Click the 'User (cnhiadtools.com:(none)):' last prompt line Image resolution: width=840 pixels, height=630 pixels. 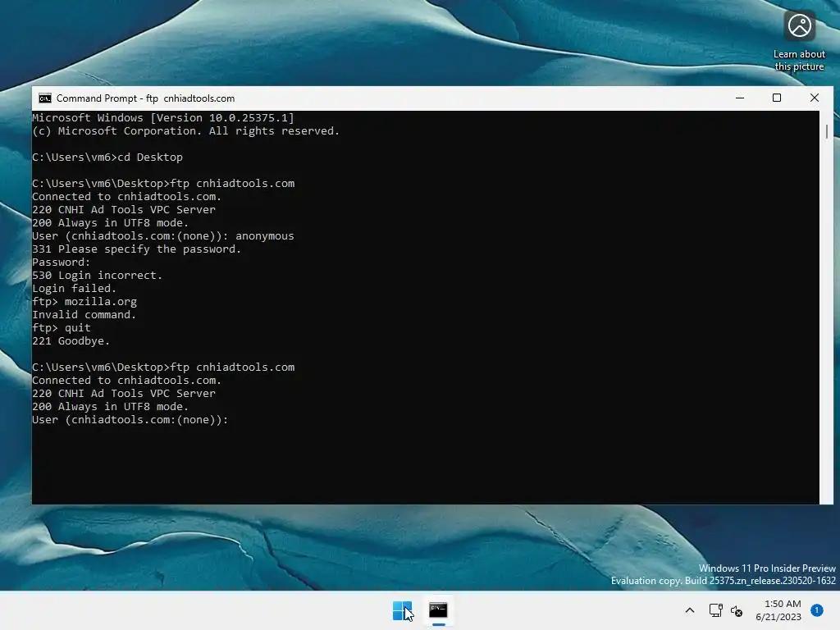130,420
